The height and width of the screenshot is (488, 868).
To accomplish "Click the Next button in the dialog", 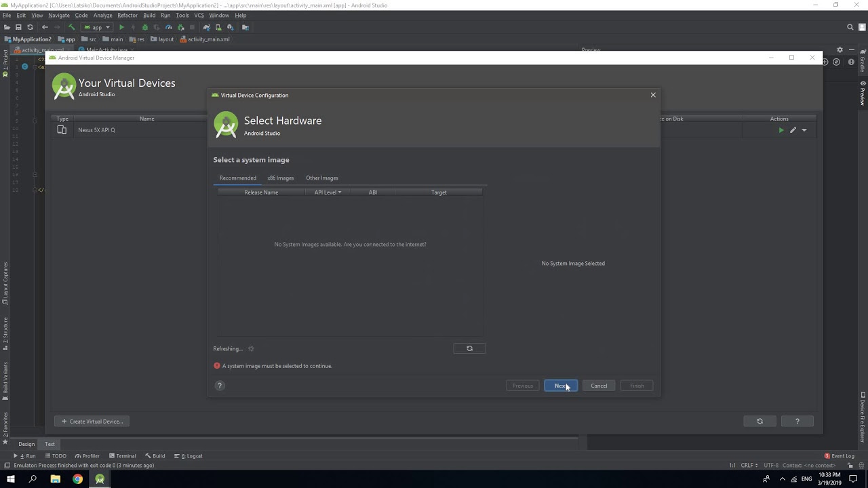I will [561, 386].
